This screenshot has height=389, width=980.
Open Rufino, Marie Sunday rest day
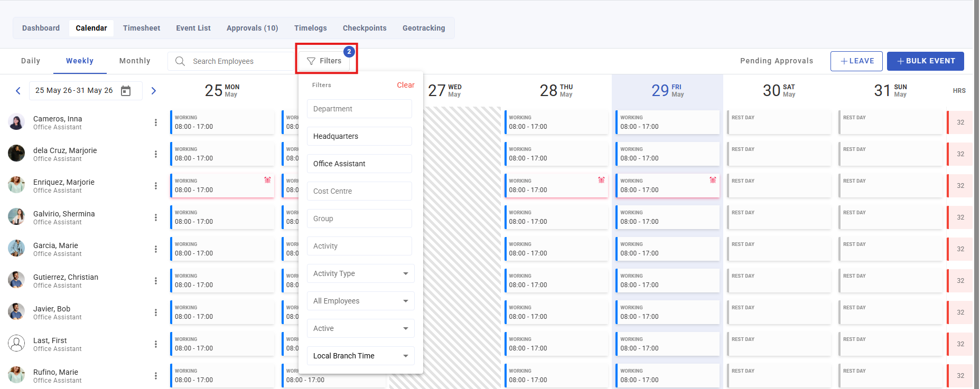(890, 376)
